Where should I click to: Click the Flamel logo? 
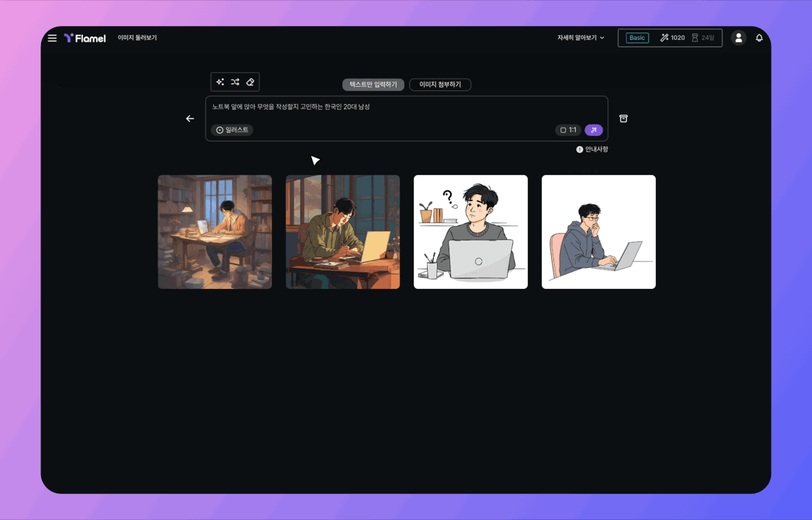pyautogui.click(x=85, y=38)
